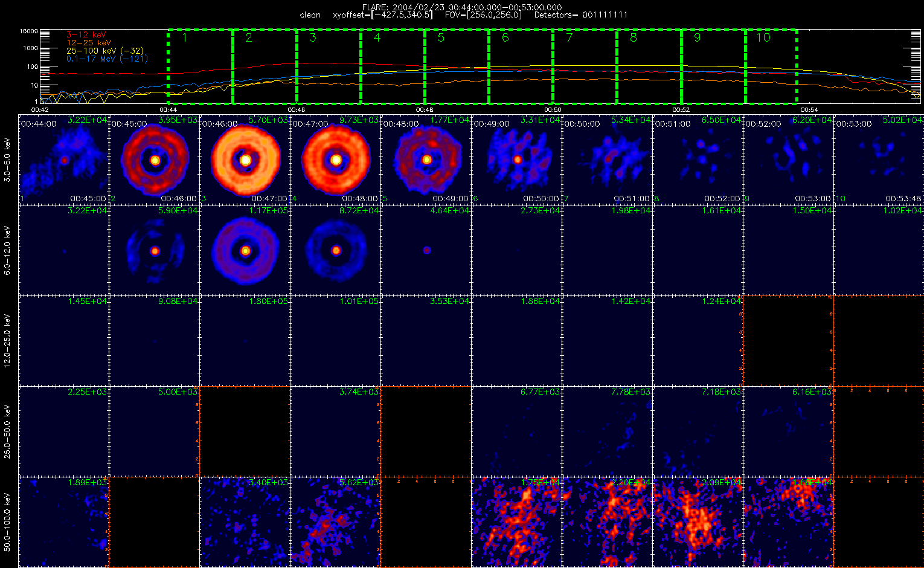Select the 3.53E+04 peak value label
This screenshot has height=568, width=924.
point(450,301)
